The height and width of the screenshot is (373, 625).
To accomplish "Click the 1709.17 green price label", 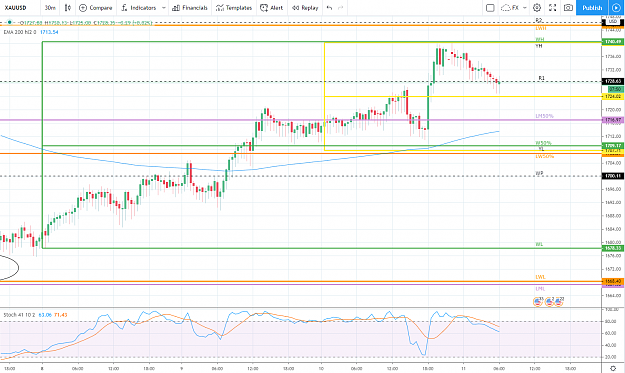I will (613, 145).
